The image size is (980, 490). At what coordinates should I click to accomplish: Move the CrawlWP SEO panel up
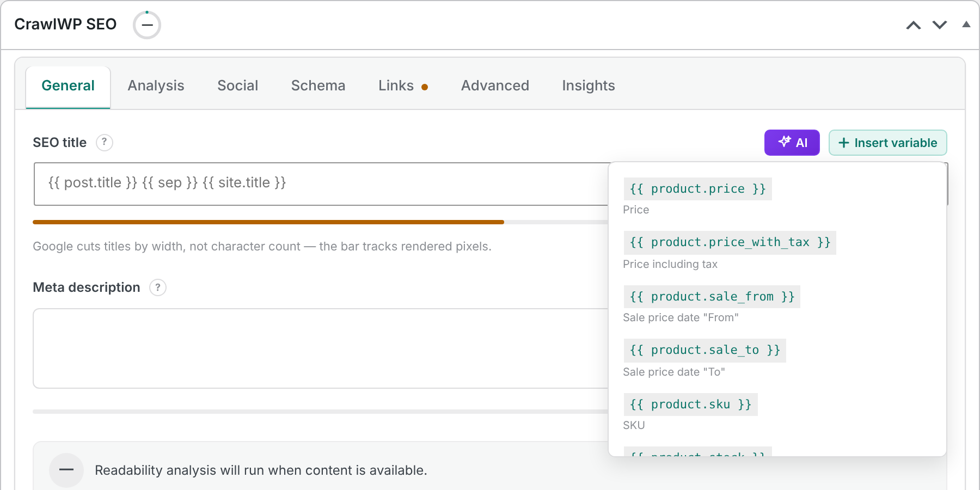[x=914, y=25]
